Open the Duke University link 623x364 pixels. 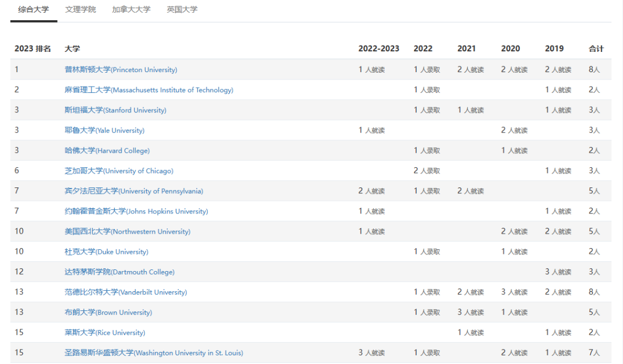(107, 252)
